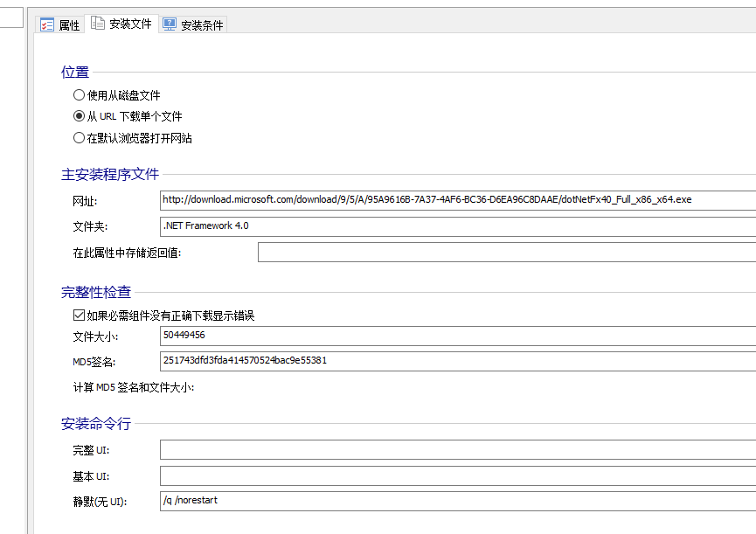Click the 静默(无 UI) command line field
Viewport: 756px width, 534px height.
point(458,502)
